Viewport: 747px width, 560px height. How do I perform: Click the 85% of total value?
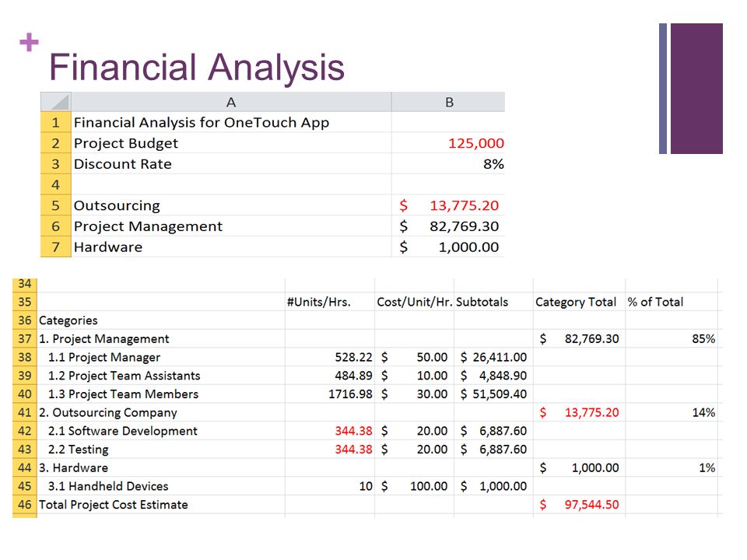point(703,338)
